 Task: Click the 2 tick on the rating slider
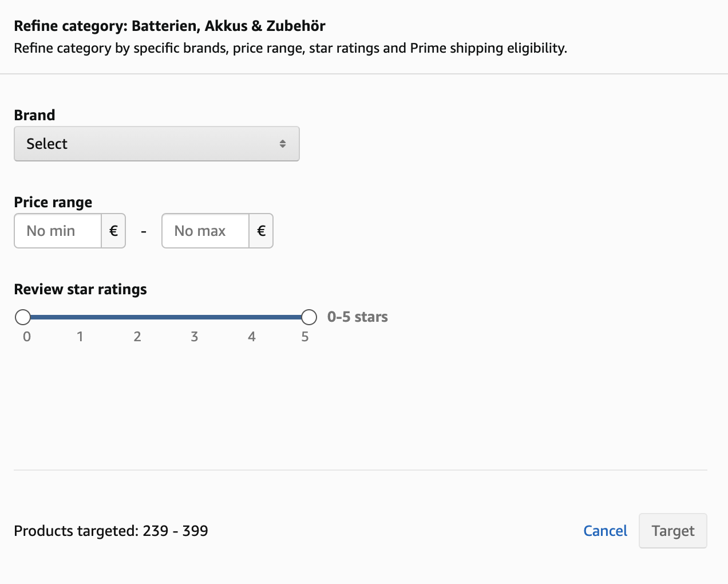(x=137, y=337)
